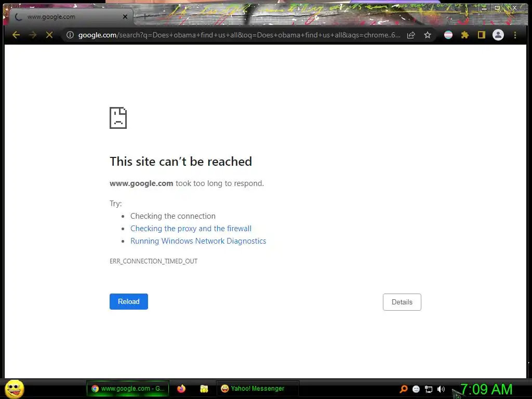Toggle the Chrome side panel icon
The width and height of the screenshot is (532, 399).
pyautogui.click(x=482, y=35)
